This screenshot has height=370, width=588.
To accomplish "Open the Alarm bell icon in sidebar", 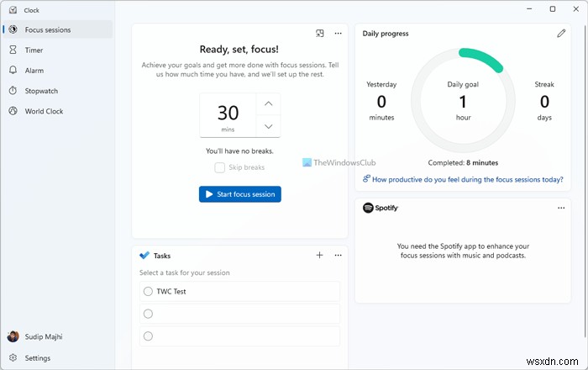I will click(13, 71).
